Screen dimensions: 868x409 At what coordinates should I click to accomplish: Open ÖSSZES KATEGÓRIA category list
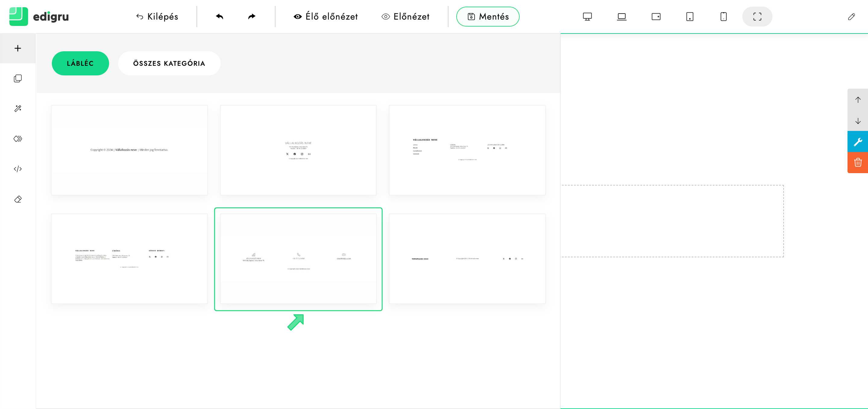tap(169, 63)
